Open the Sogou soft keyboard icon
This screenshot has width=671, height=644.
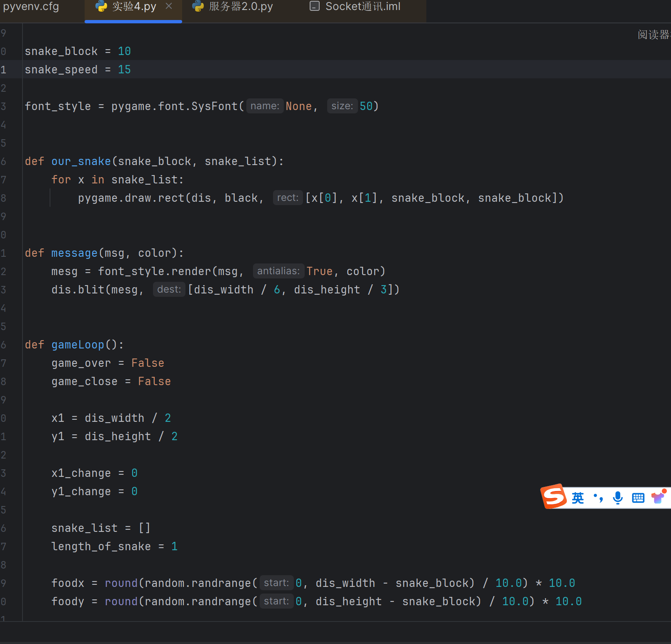[x=638, y=498]
